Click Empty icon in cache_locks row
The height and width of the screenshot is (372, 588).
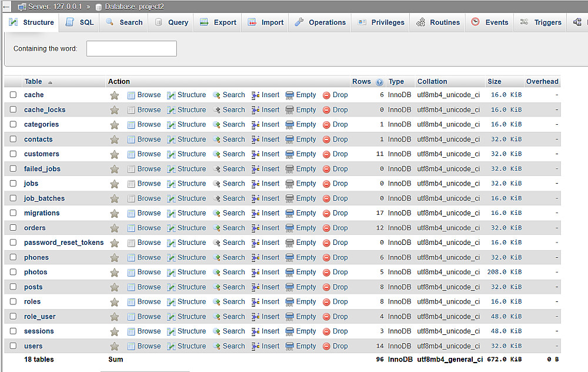coord(289,110)
